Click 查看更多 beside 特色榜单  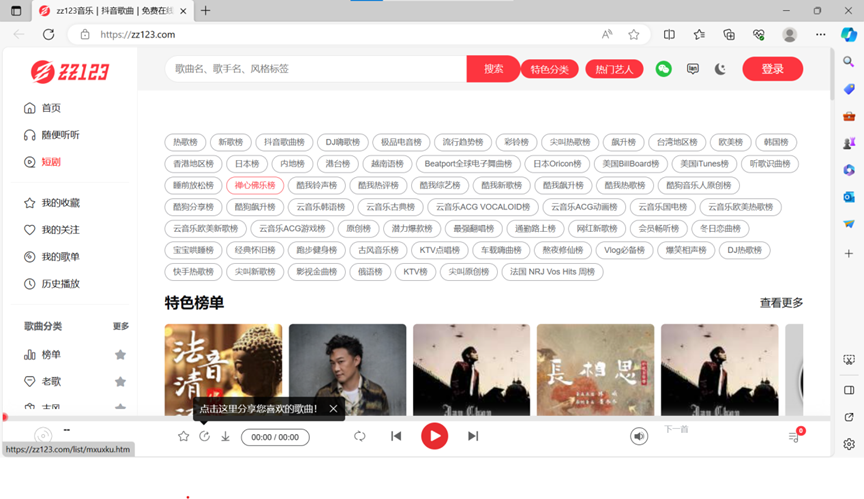click(781, 303)
